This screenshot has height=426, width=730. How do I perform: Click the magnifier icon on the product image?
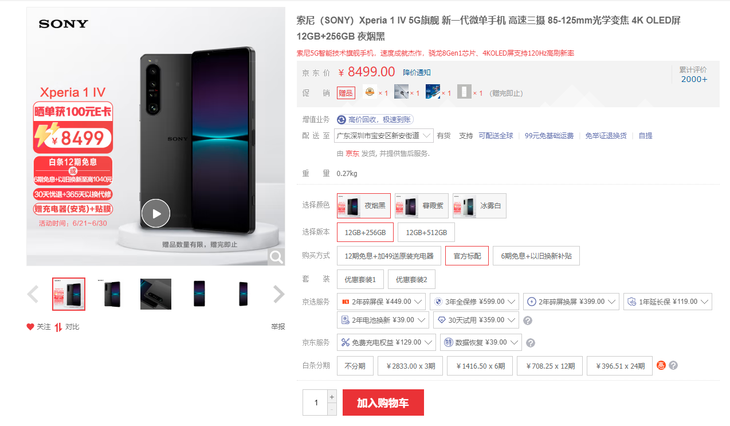click(276, 257)
